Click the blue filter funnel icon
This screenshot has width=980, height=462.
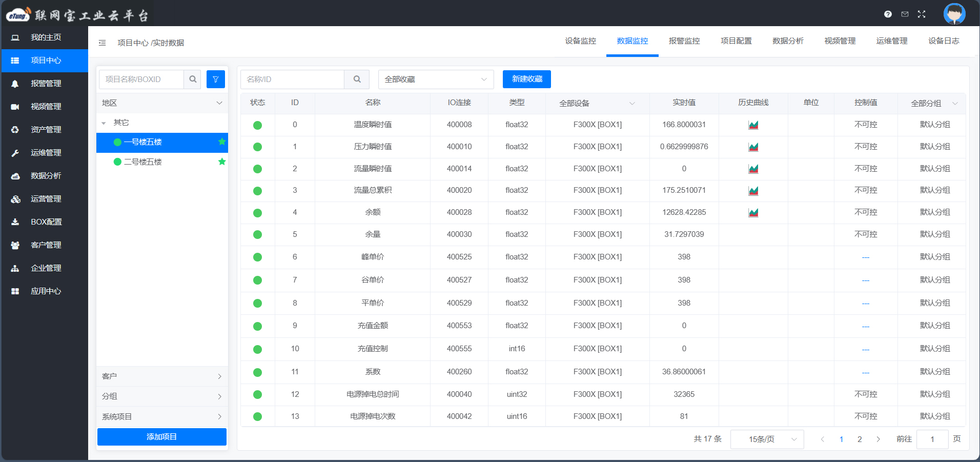216,79
